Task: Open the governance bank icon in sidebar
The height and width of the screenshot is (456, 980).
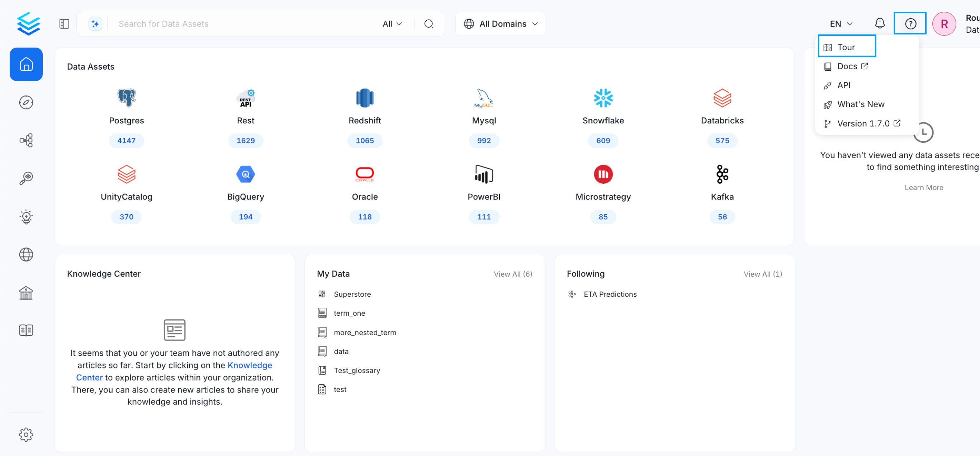Action: (x=26, y=293)
